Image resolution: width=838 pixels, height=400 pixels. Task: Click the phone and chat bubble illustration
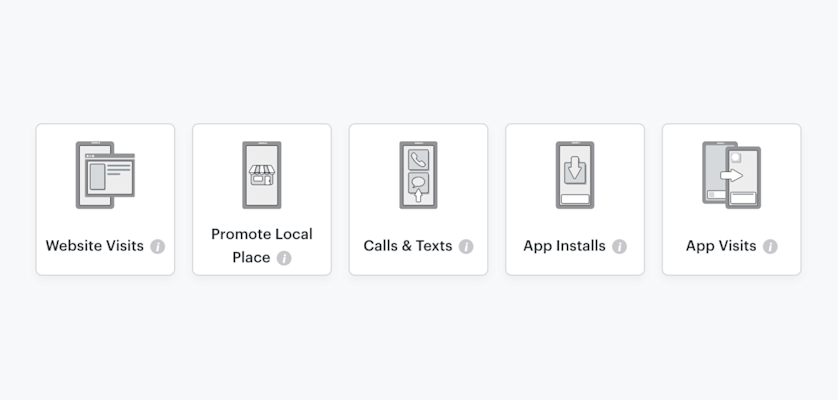click(418, 175)
